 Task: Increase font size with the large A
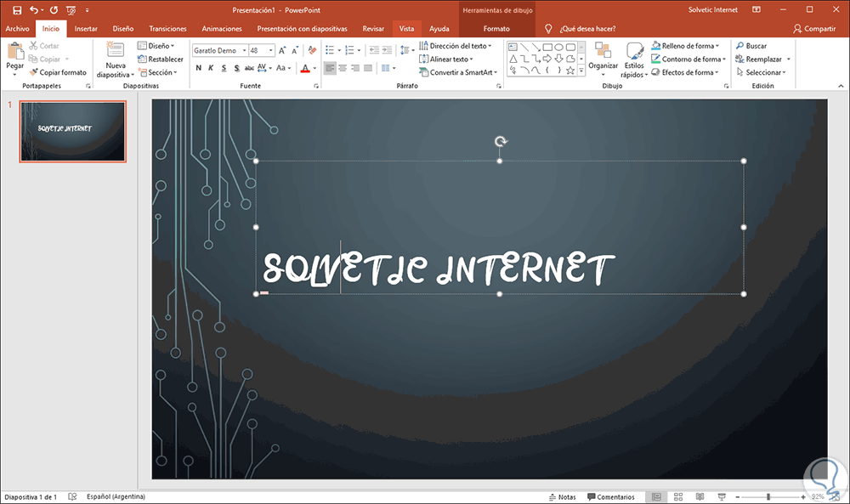pos(282,50)
